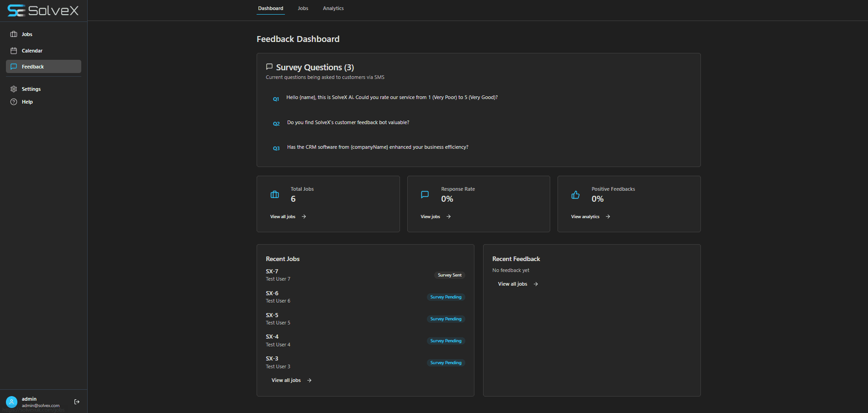
Task: Click Test User 5 name
Action: click(x=278, y=323)
